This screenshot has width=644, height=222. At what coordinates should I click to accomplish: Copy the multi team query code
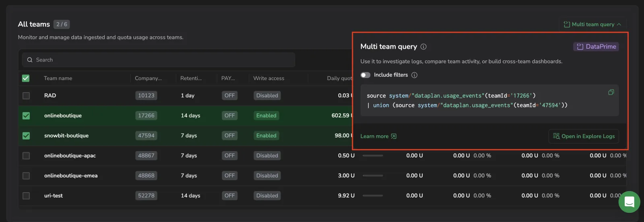click(611, 92)
